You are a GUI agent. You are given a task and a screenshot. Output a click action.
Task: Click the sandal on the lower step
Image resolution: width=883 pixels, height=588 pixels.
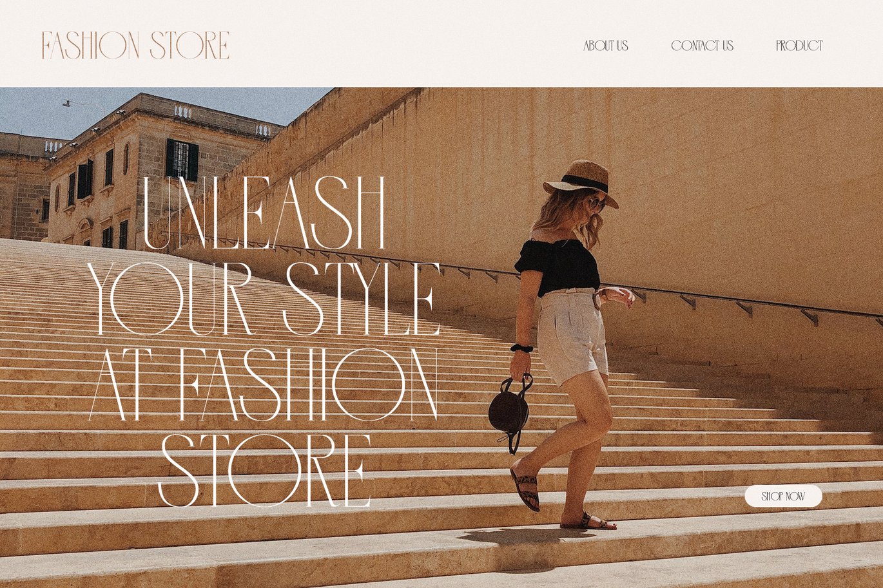coord(588,521)
